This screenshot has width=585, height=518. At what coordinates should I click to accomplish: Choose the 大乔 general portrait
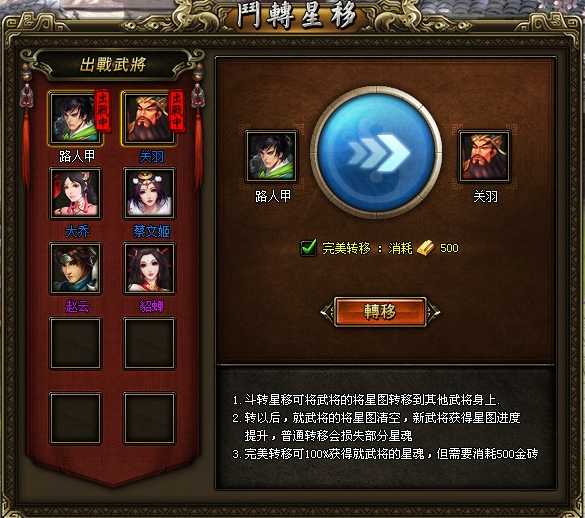point(75,193)
